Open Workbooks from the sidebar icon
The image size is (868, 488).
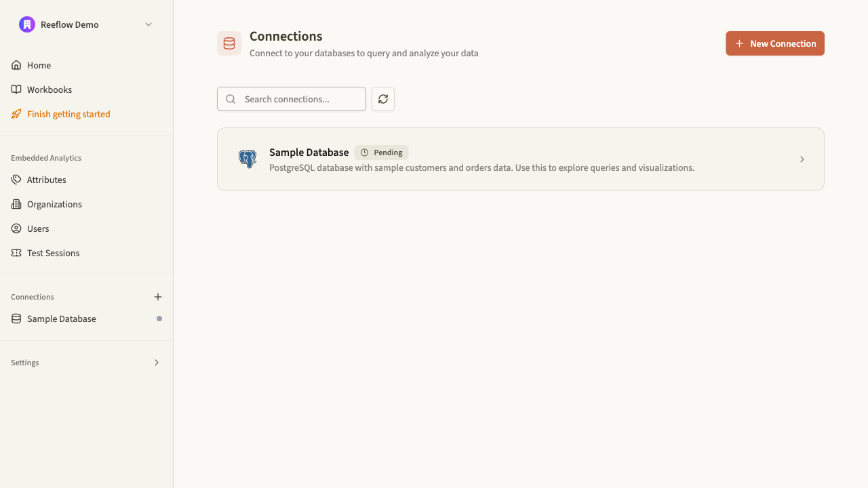[x=16, y=89]
